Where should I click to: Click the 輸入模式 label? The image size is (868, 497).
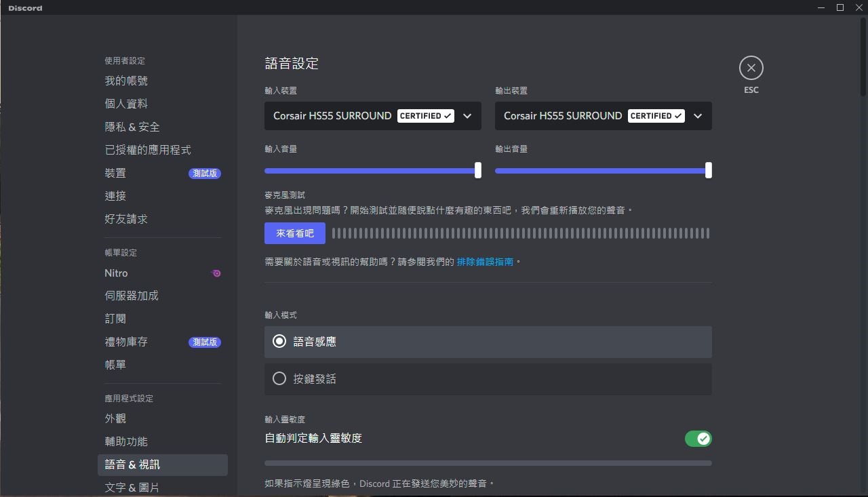[281, 315]
